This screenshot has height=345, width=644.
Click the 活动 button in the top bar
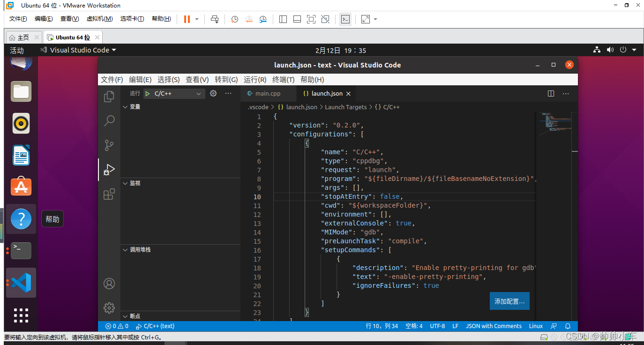[17, 50]
